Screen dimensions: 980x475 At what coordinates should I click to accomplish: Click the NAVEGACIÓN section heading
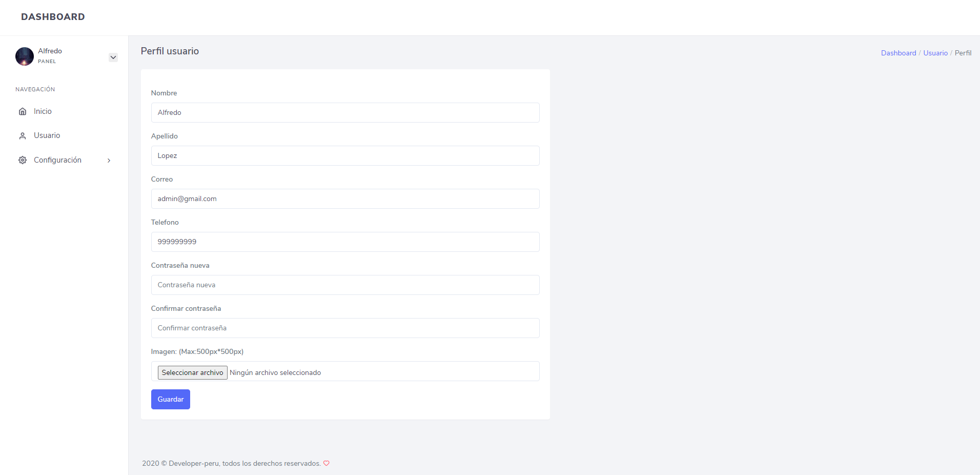tap(35, 89)
